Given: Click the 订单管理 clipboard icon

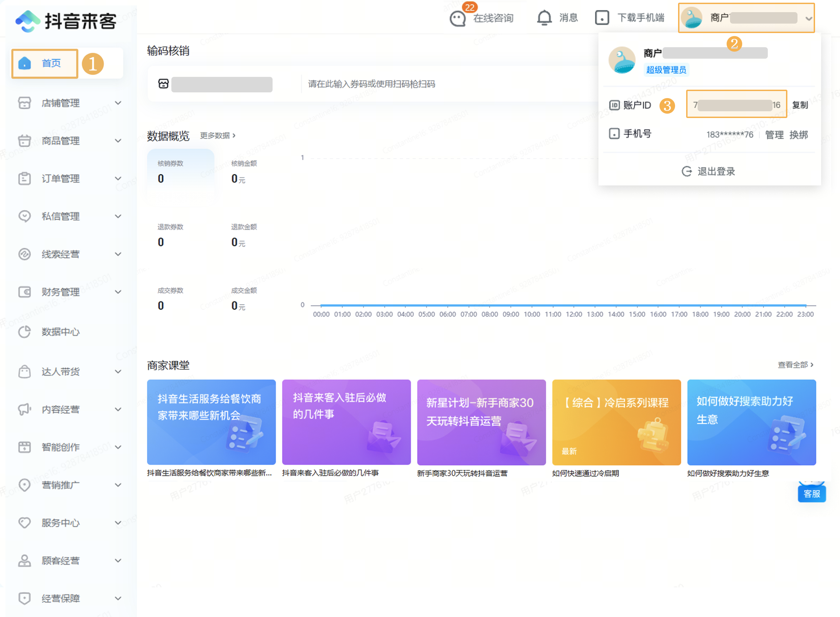Looking at the screenshot, I should (25, 179).
